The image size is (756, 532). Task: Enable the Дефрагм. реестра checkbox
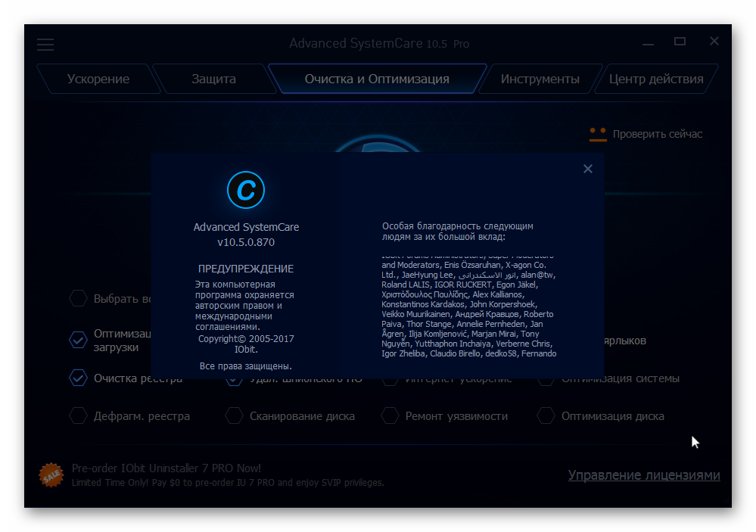pos(78,415)
